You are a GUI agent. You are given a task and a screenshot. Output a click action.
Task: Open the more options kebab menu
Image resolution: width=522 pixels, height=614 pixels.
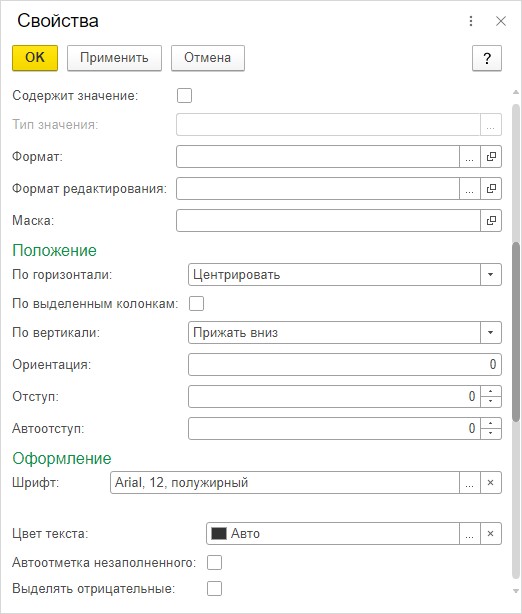471,21
